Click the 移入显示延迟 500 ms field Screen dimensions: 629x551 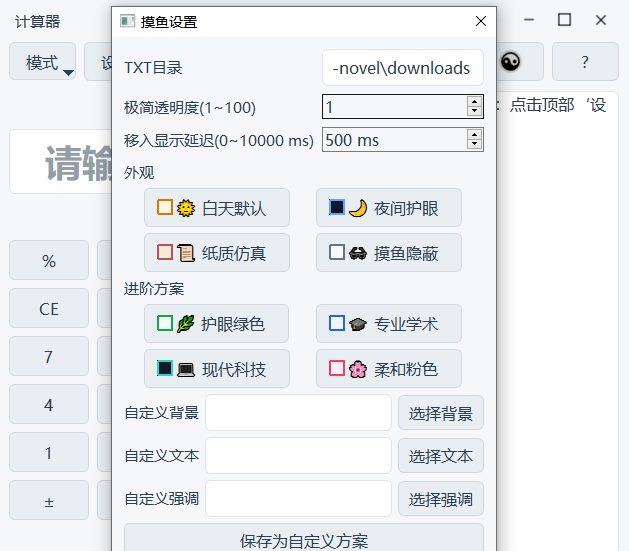[395, 140]
